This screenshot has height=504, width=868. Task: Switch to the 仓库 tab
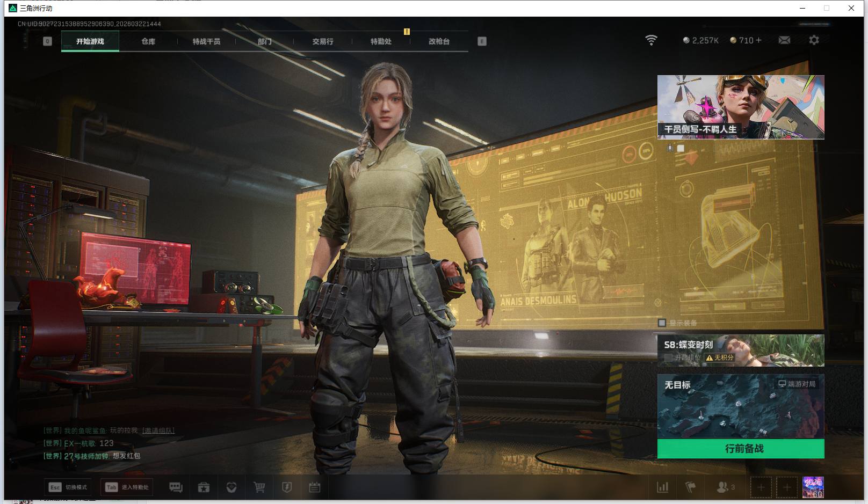coord(148,41)
